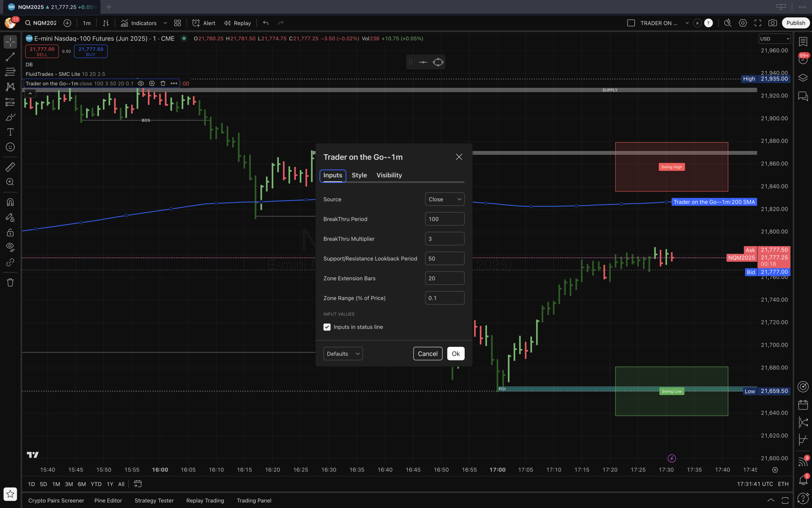Open chart settings hexagon gear icon
The width and height of the screenshot is (812, 508).
[743, 23]
